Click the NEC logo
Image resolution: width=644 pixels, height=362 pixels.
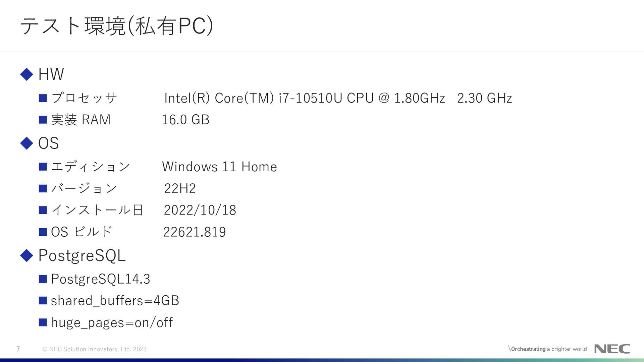pos(612,349)
